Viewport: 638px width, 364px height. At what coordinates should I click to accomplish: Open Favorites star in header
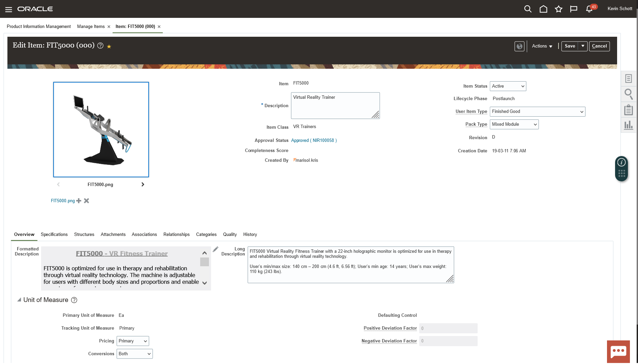[558, 9]
